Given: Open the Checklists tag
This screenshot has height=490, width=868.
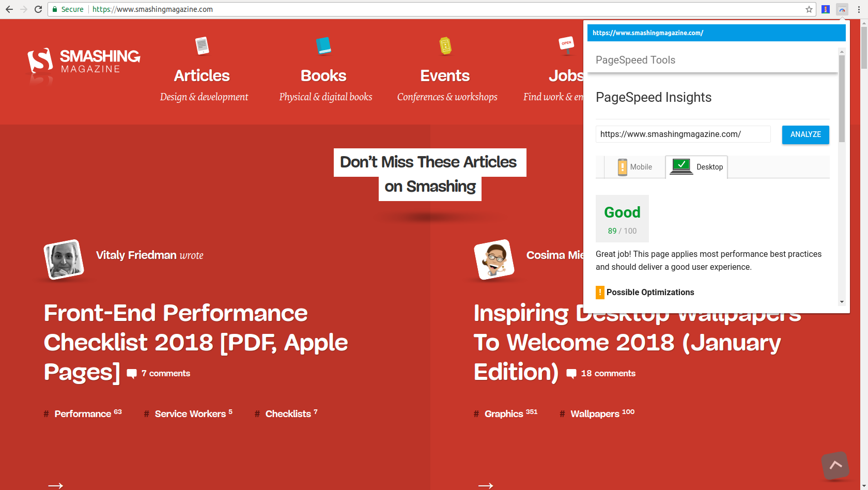Looking at the screenshot, I should click(286, 414).
